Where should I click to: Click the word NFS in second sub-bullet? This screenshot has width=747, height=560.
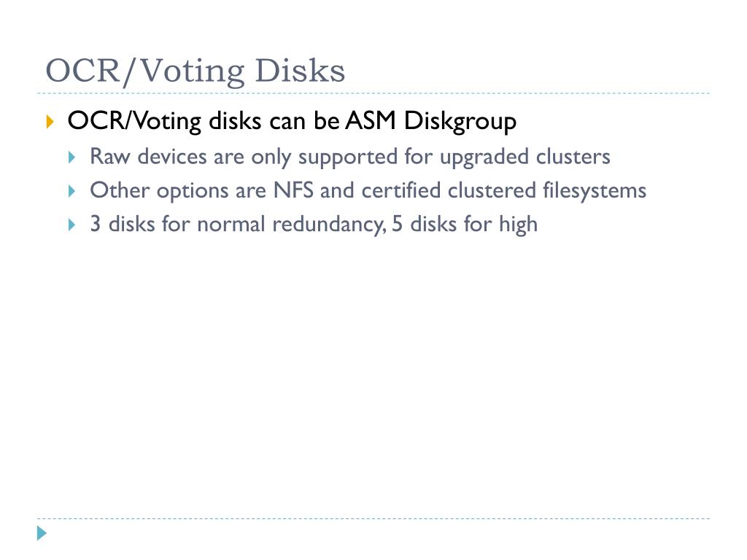pos(293,190)
